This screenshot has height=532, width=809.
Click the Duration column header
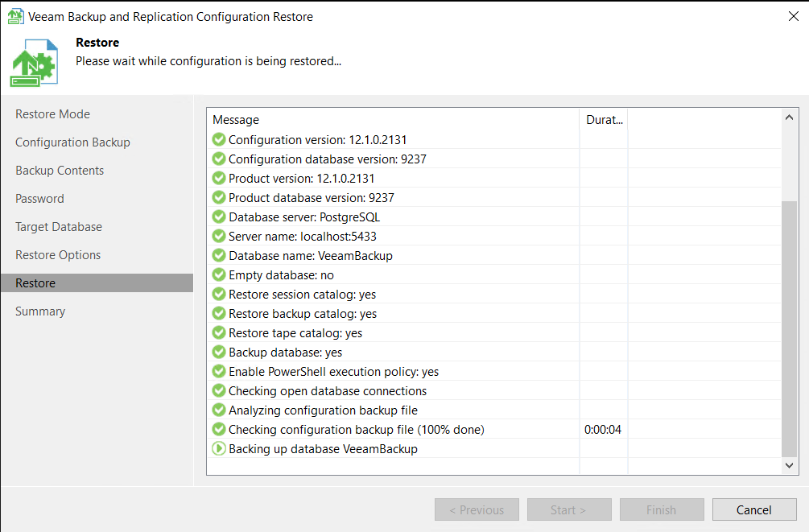tap(604, 120)
